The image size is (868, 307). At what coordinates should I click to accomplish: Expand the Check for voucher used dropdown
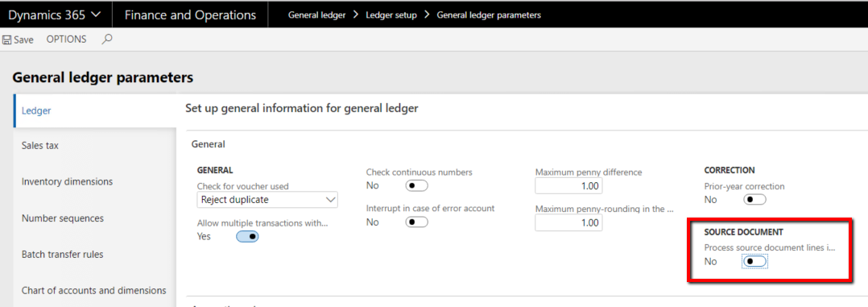[267, 200]
